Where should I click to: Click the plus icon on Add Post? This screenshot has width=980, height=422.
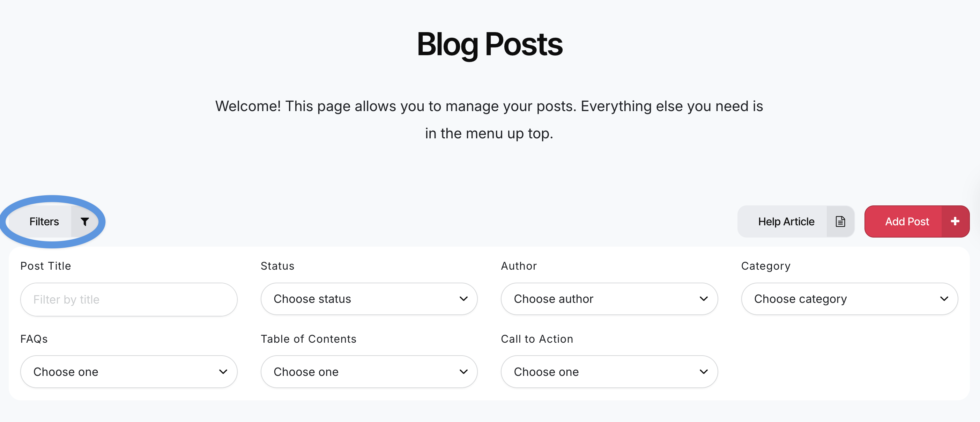point(955,222)
